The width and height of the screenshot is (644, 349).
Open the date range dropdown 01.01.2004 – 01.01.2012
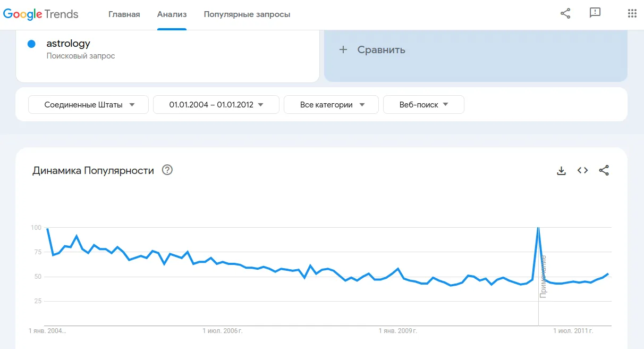tap(216, 105)
